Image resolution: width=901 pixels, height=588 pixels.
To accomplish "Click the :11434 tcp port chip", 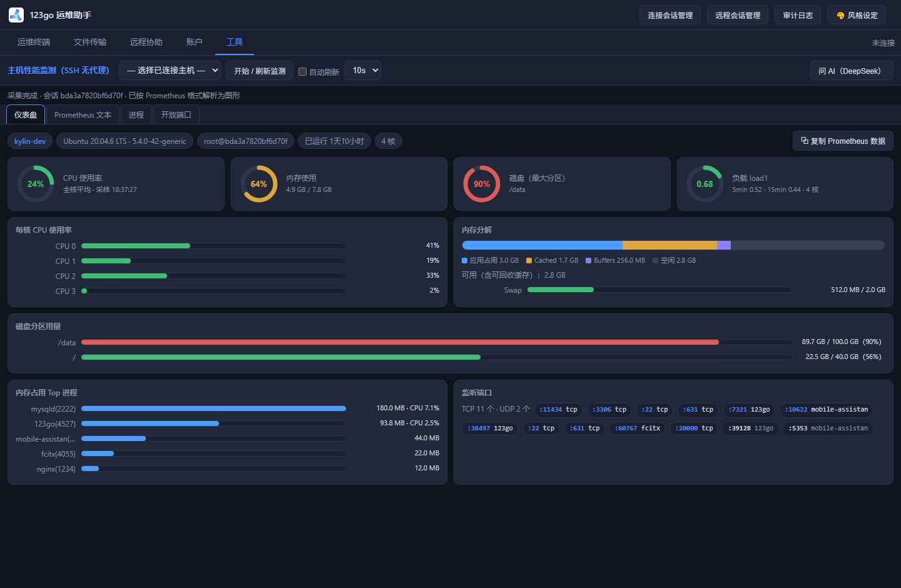I will [559, 410].
